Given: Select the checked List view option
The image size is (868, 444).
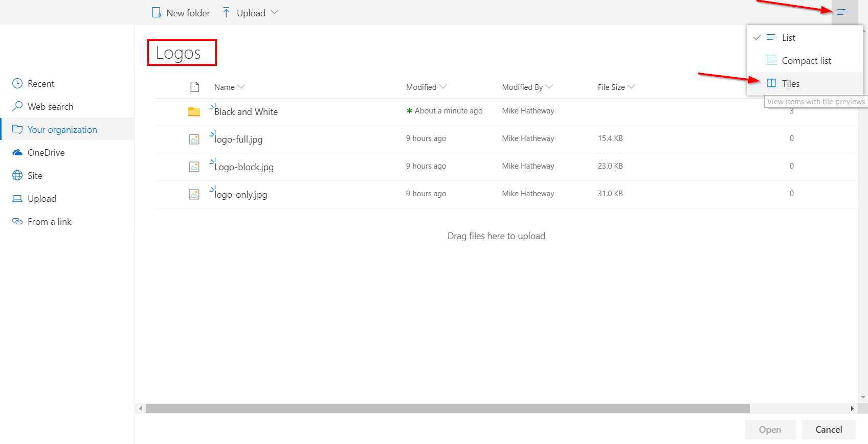Looking at the screenshot, I should (x=788, y=37).
